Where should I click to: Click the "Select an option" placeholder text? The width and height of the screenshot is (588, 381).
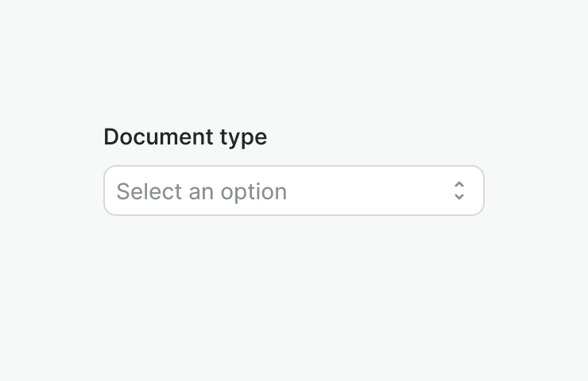pos(201,191)
